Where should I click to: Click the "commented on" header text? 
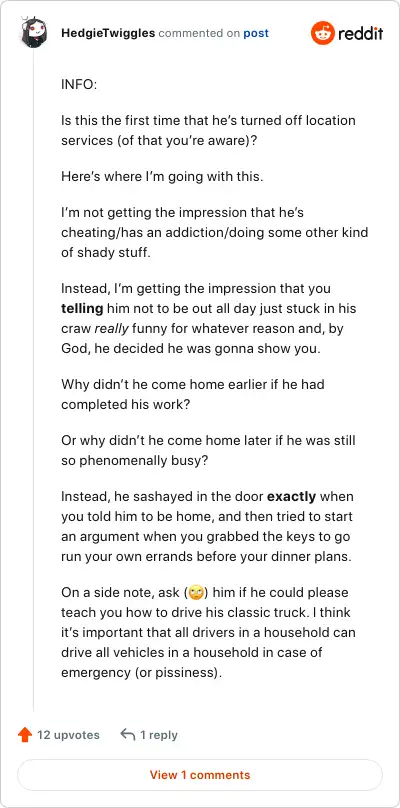(x=199, y=33)
